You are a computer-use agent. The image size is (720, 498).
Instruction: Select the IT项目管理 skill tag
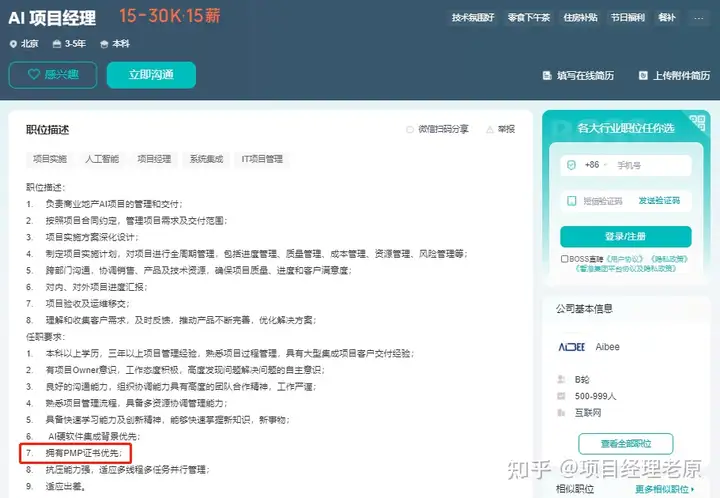click(x=262, y=159)
